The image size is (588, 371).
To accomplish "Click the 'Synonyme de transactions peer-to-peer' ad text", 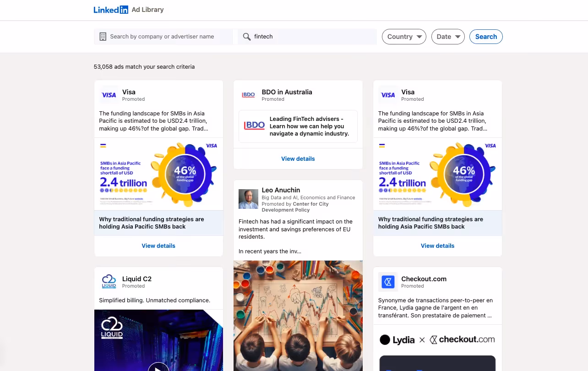I will (436, 308).
